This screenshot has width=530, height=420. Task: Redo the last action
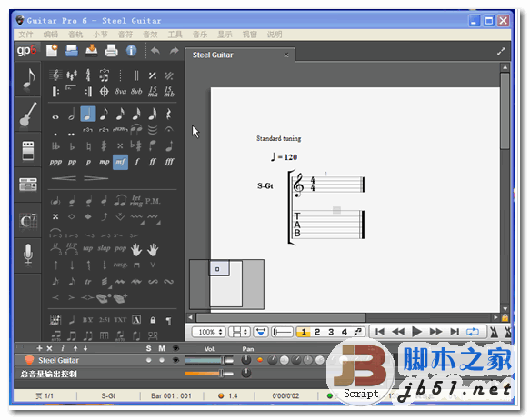pos(174,51)
